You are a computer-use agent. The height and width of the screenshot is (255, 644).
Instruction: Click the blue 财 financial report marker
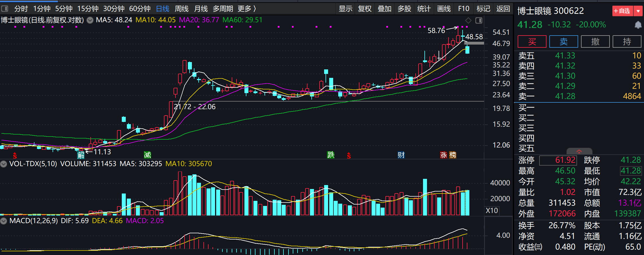pos(401,155)
